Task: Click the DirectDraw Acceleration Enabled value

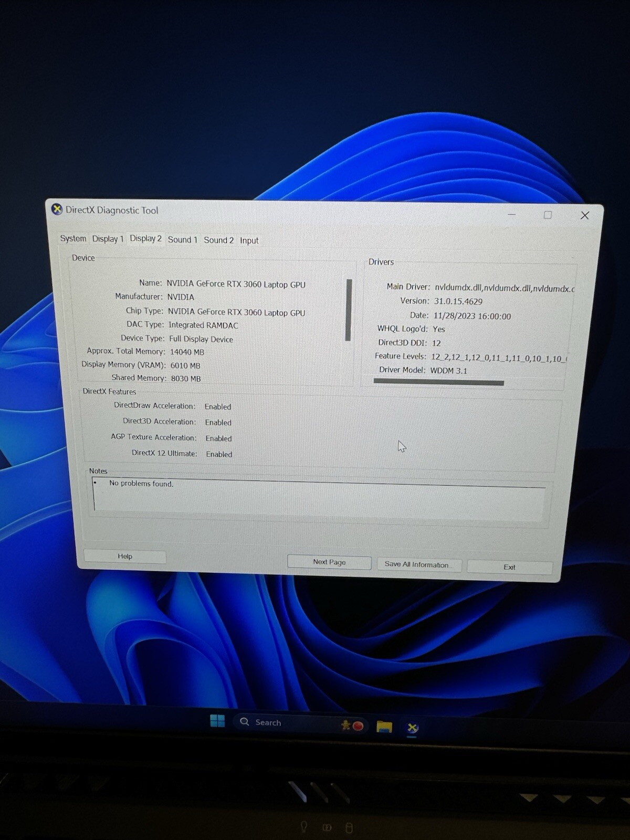Action: 218,407
